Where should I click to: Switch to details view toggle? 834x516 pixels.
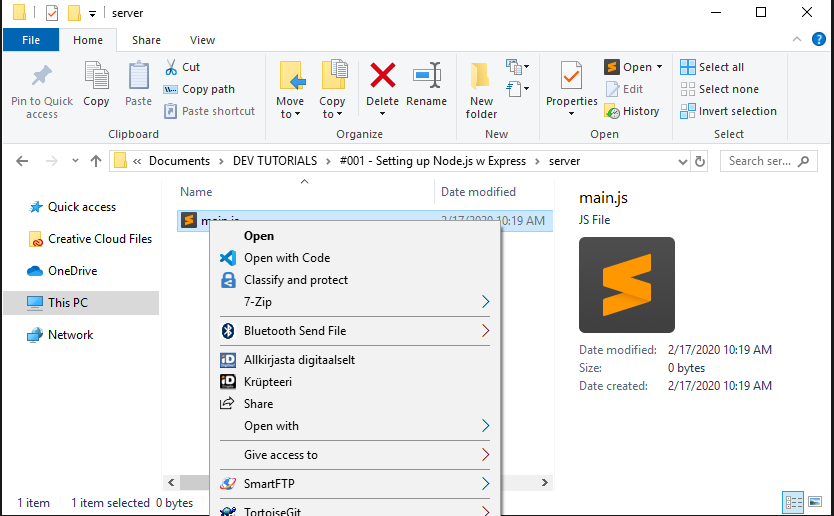(x=793, y=503)
